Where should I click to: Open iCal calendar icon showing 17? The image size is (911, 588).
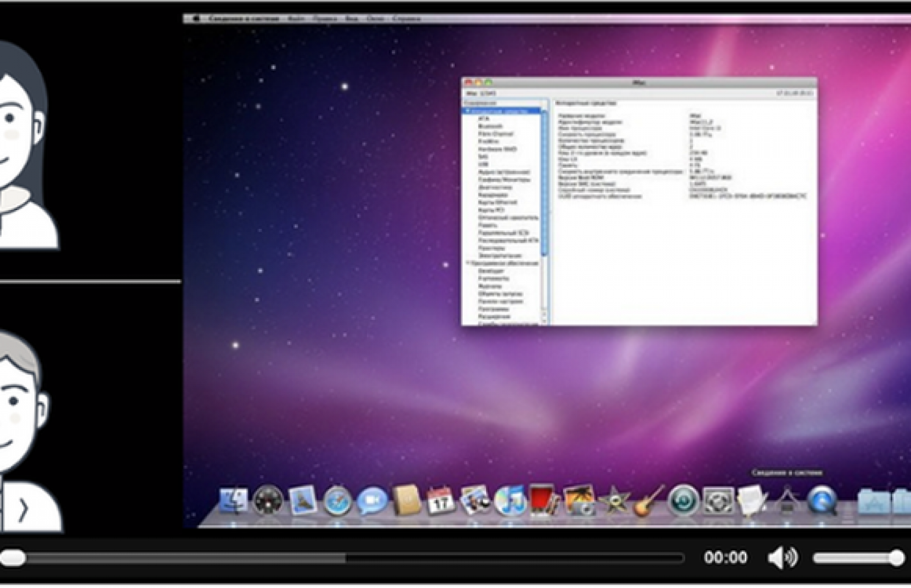tap(441, 501)
